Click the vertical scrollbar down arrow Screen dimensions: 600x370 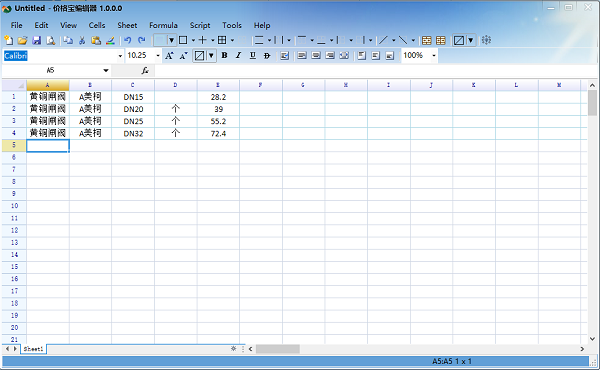(592, 339)
